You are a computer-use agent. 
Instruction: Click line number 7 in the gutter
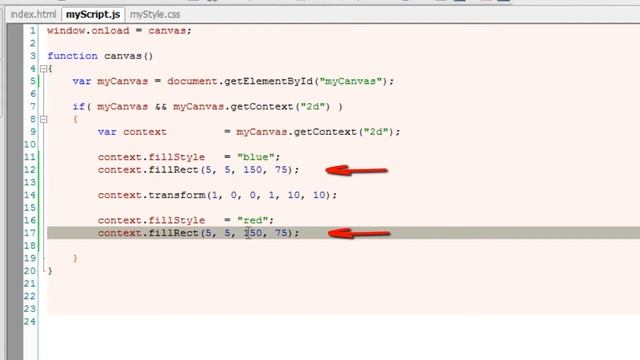pos(33,107)
